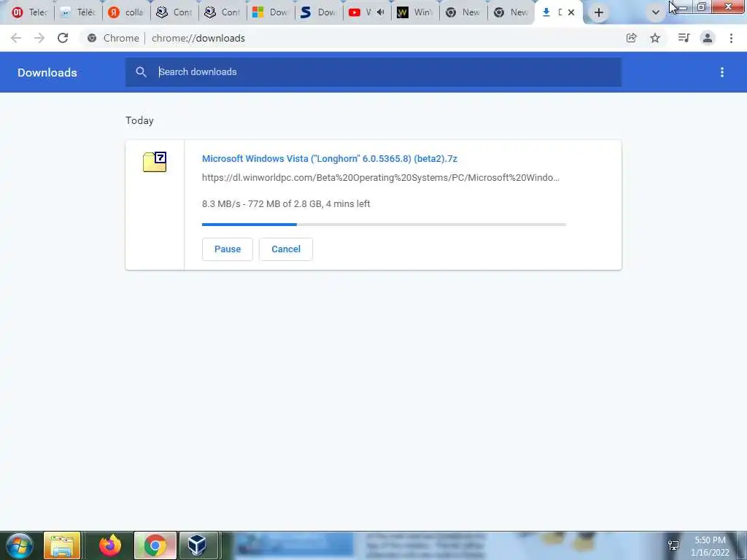This screenshot has width=747, height=560.
Task: Switch to the first 'Cont' tab
Action: pos(174,12)
